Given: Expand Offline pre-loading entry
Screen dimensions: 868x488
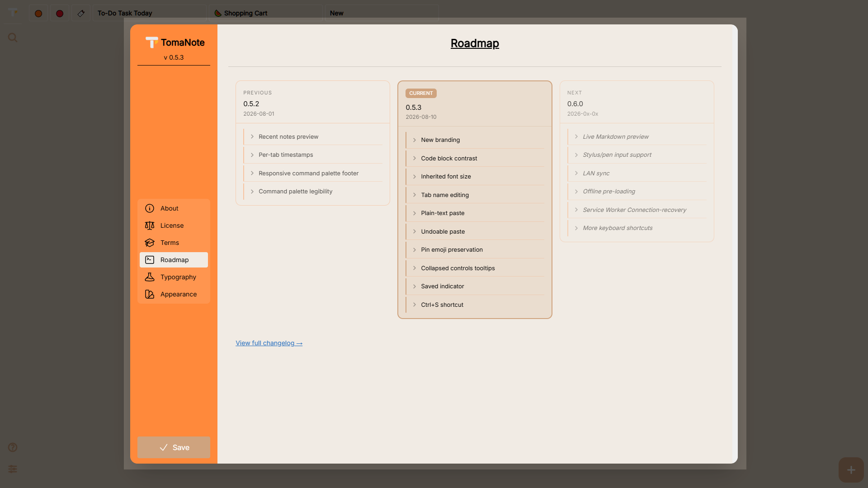Looking at the screenshot, I should click(637, 192).
